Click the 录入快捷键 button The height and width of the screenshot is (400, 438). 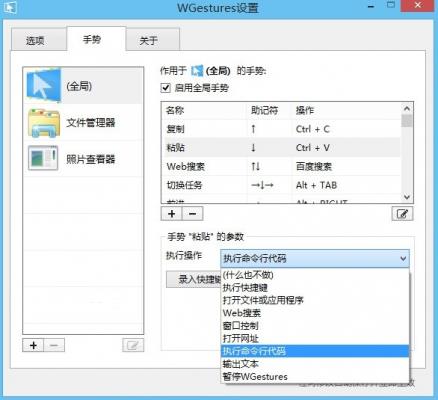(x=194, y=279)
